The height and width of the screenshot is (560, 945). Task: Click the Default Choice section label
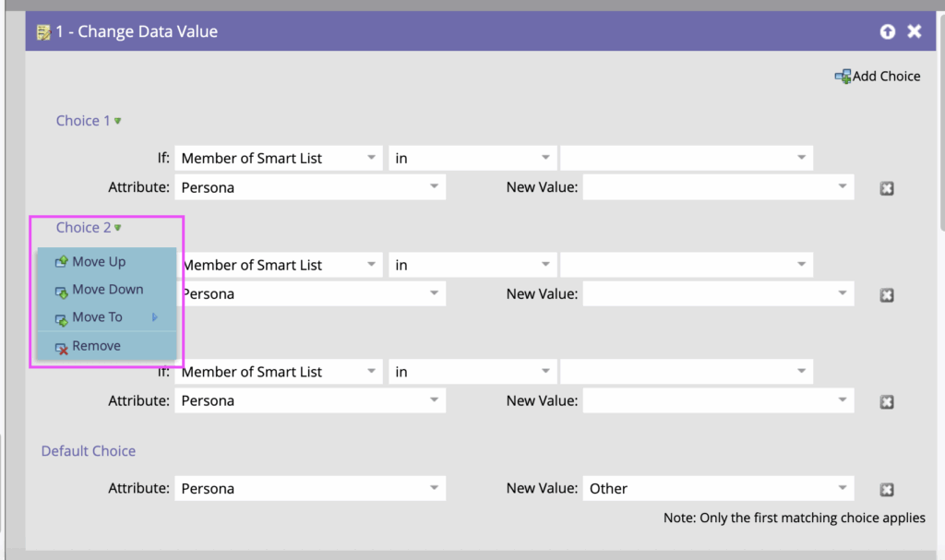(89, 451)
